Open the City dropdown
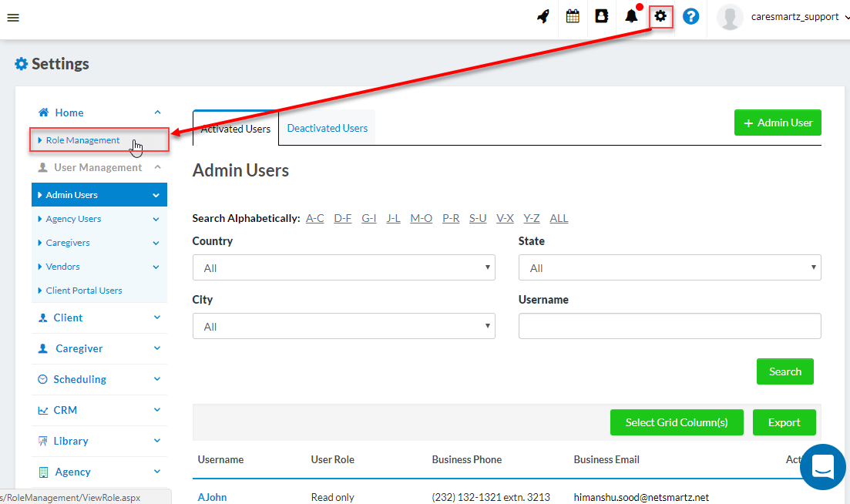Screen dimensions: 850x504 point(343,327)
